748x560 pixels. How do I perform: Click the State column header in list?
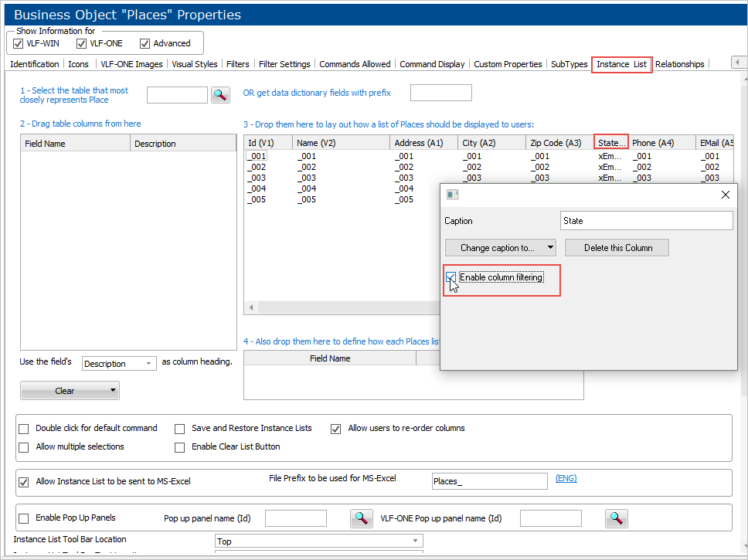click(610, 143)
